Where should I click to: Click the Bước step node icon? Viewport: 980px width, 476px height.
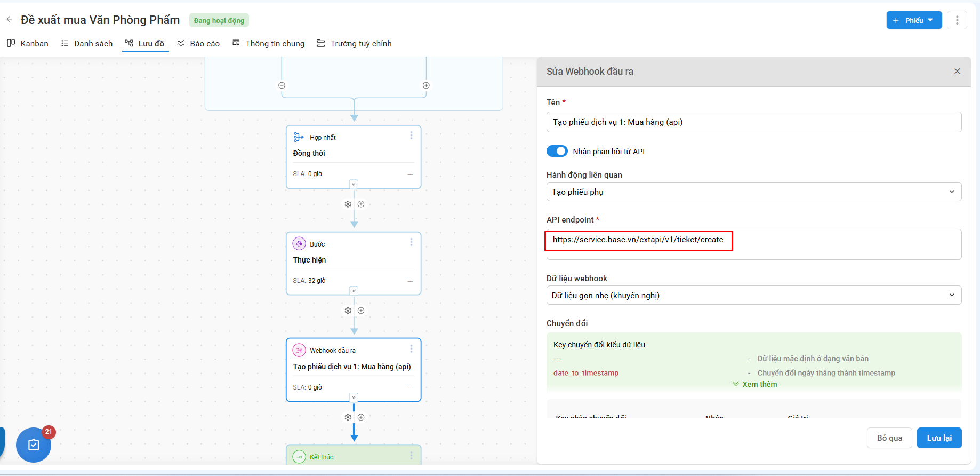[299, 244]
